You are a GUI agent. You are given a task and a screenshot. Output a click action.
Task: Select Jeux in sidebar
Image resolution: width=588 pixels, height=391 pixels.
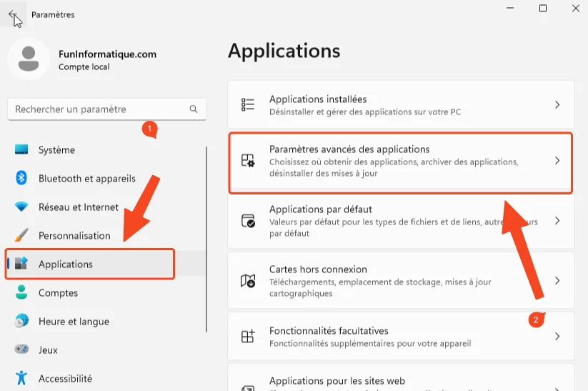point(106,350)
